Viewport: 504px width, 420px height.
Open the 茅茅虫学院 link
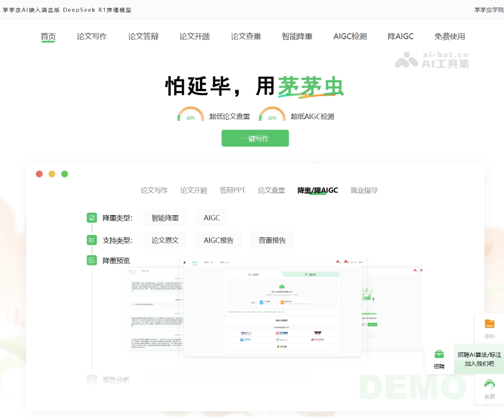pyautogui.click(x=489, y=10)
